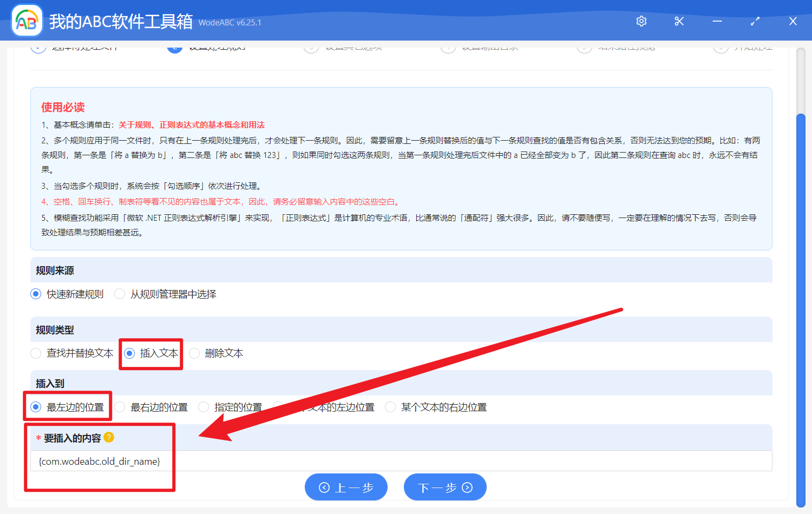The image size is (812, 514).
Task: Select 查找并替换文本 rule type
Action: click(x=36, y=353)
